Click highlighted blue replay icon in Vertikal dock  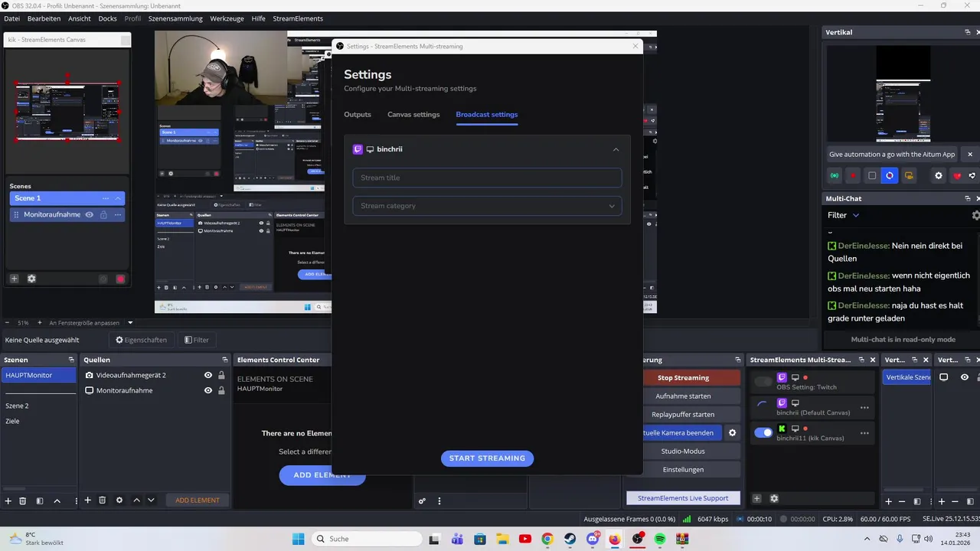pyautogui.click(x=890, y=175)
